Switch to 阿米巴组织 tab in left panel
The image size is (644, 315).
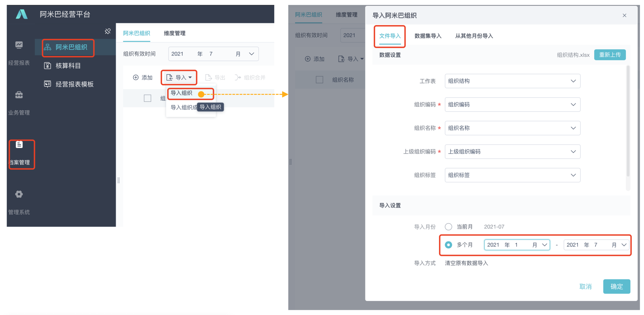[x=136, y=33]
